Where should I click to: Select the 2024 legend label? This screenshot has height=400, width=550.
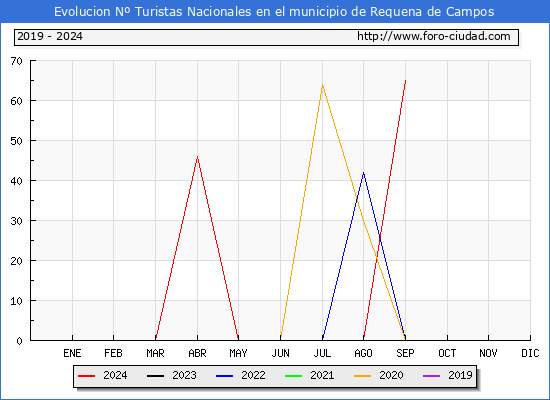(115, 375)
